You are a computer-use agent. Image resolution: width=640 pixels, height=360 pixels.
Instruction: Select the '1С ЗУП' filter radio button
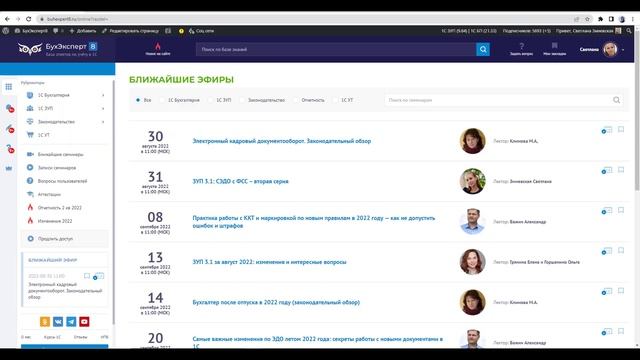pos(211,100)
